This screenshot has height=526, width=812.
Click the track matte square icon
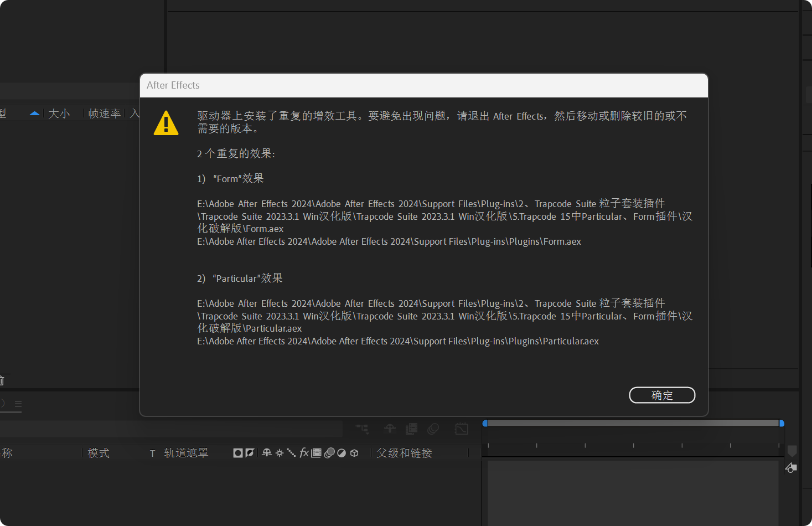[x=238, y=453]
